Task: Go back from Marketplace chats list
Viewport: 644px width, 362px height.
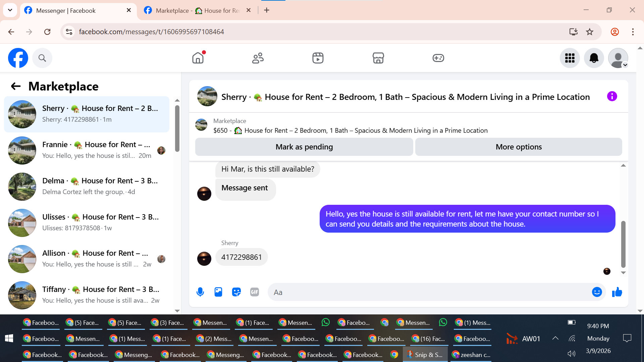Action: click(16, 86)
